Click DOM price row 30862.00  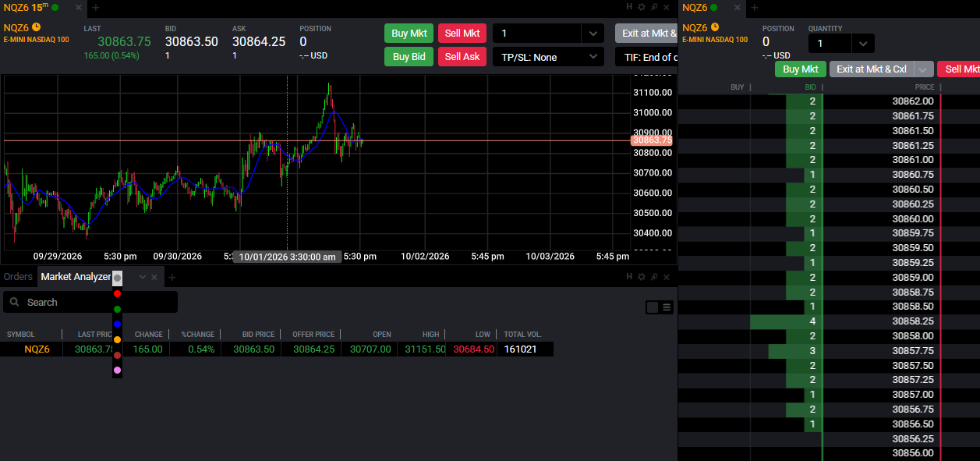(913, 101)
